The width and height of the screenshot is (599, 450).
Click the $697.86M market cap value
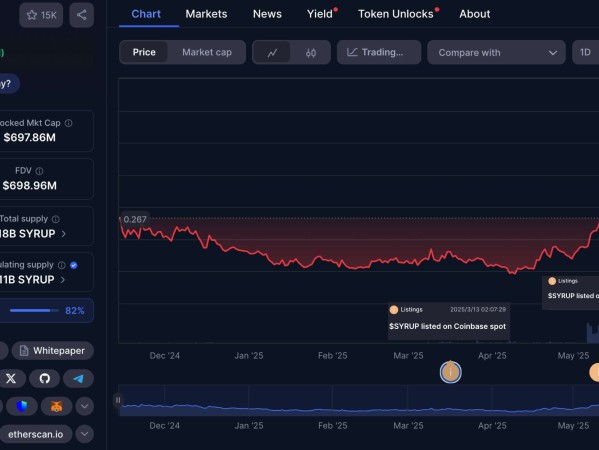click(x=29, y=138)
